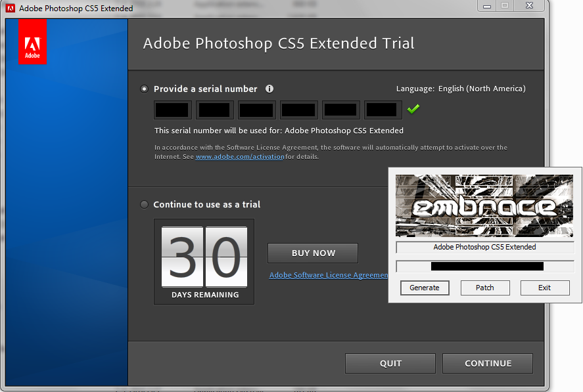Click the fifth serial number field
This screenshot has height=392, width=583.
340,110
